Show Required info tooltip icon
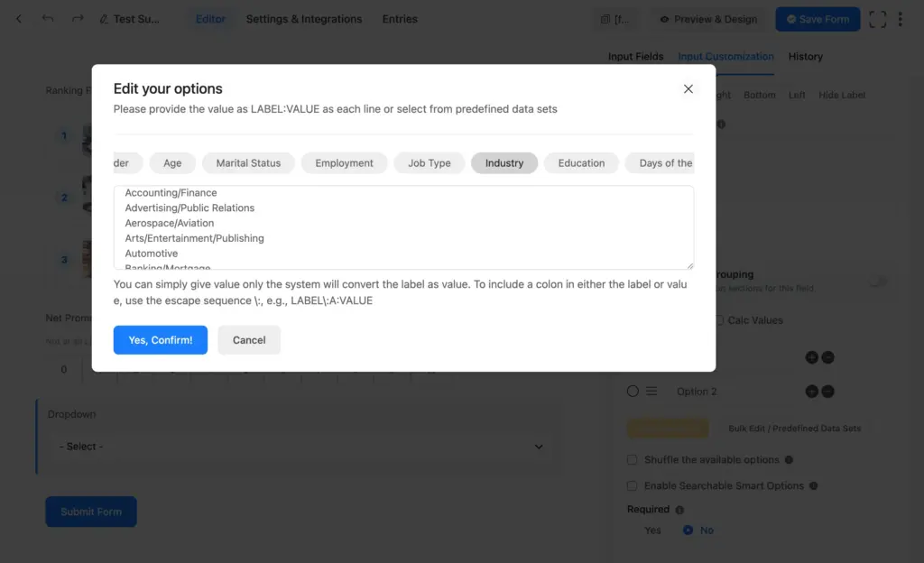The image size is (924, 563). [679, 510]
